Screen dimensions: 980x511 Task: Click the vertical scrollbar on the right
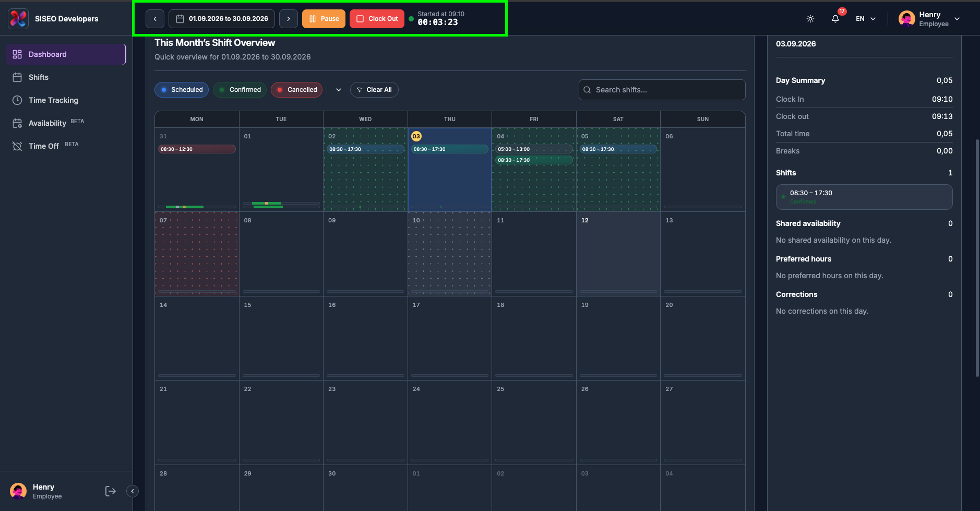tap(977, 258)
